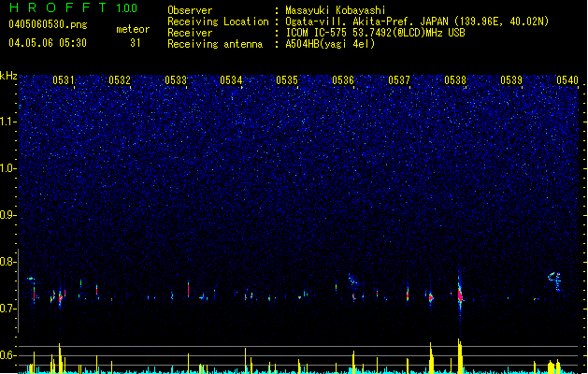This screenshot has height=374, width=588.
Task: Click the date stamp 04.05.06 05:30
Action: coord(48,43)
